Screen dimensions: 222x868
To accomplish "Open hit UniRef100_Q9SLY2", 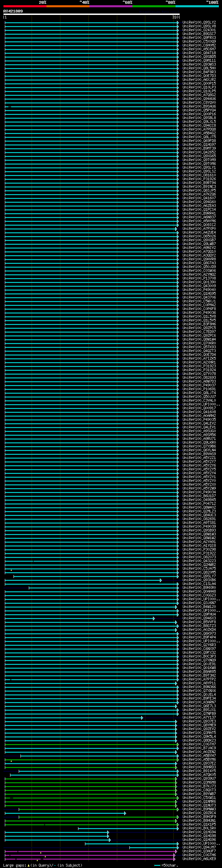I will coord(199,23).
